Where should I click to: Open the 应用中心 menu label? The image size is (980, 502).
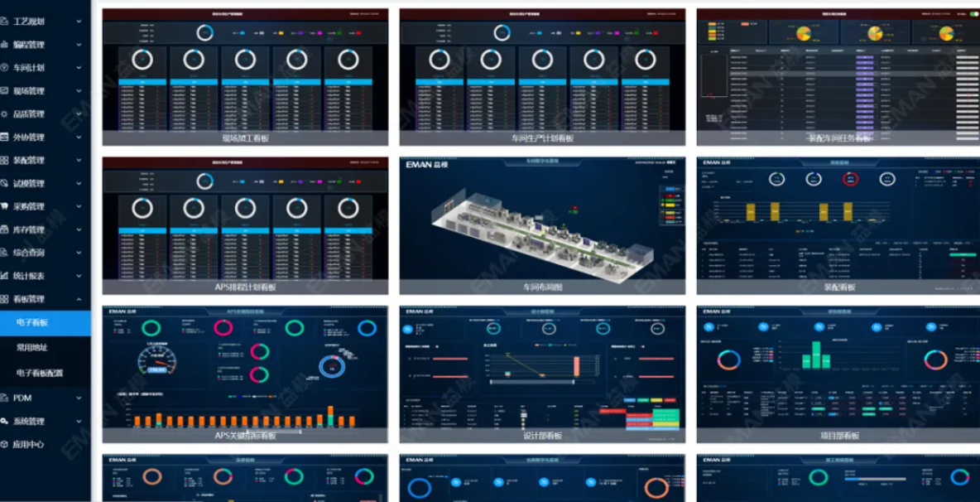pos(29,445)
